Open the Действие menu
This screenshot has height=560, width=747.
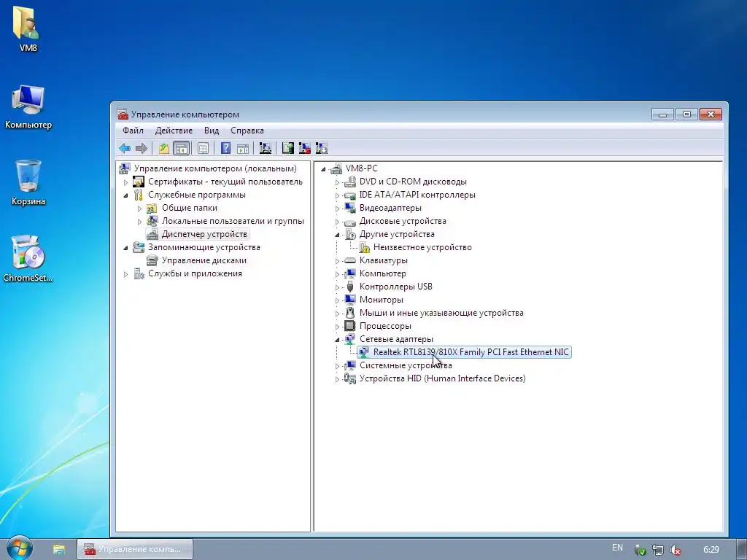pyautogui.click(x=174, y=131)
